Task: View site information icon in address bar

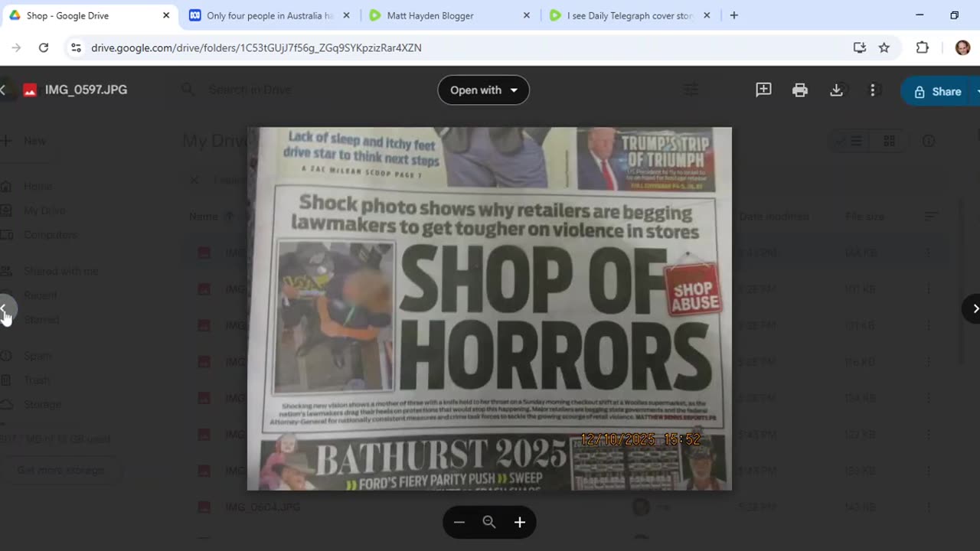Action: (x=75, y=47)
